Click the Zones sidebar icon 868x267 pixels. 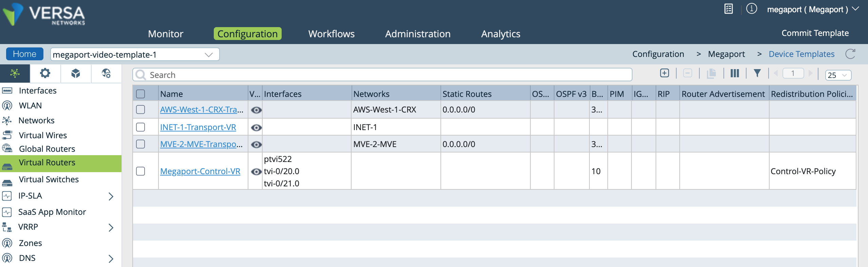(7, 243)
